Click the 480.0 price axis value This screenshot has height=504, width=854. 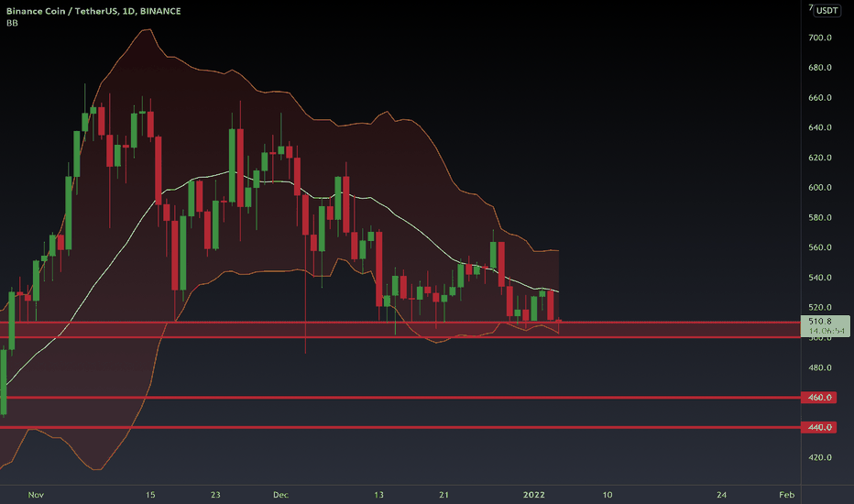pos(820,367)
